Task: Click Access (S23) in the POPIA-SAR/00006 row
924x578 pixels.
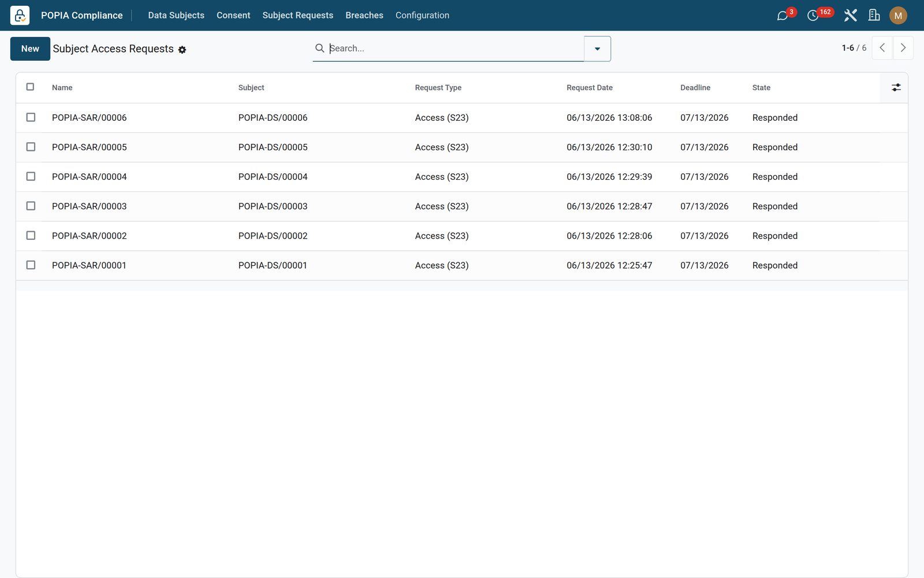Action: point(442,118)
